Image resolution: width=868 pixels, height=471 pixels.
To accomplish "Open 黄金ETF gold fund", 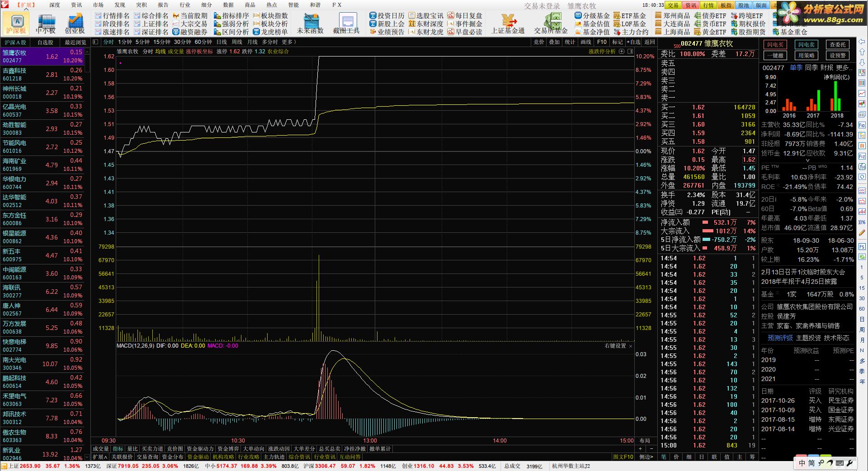I will [x=710, y=32].
